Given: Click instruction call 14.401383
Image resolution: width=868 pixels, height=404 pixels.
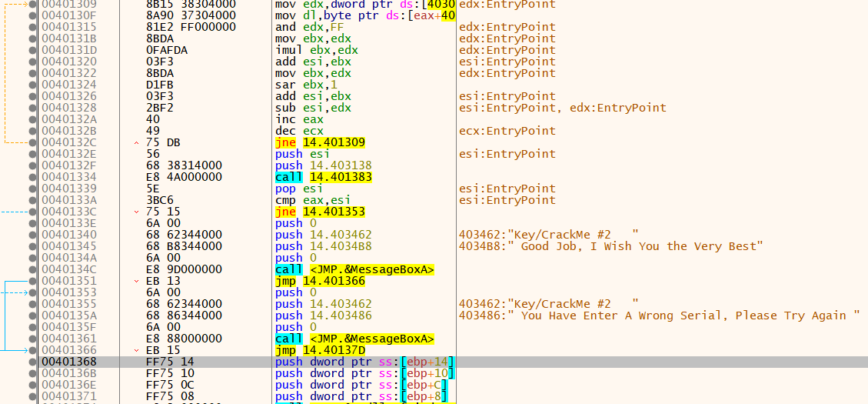Looking at the screenshot, I should pyautogui.click(x=324, y=177).
